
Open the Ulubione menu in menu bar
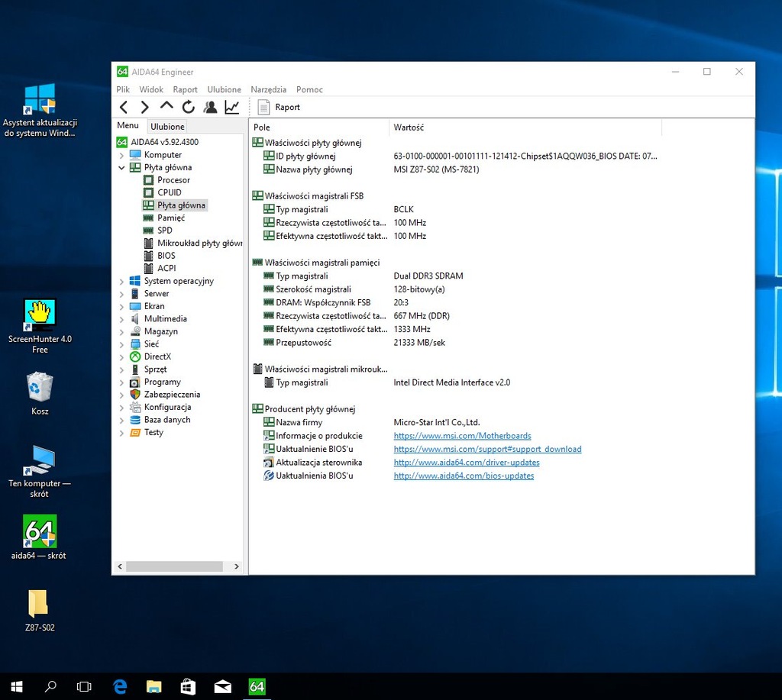pyautogui.click(x=224, y=89)
